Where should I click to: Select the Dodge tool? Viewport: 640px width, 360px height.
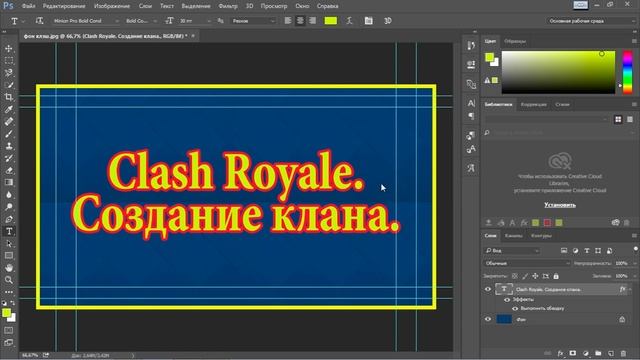point(9,207)
